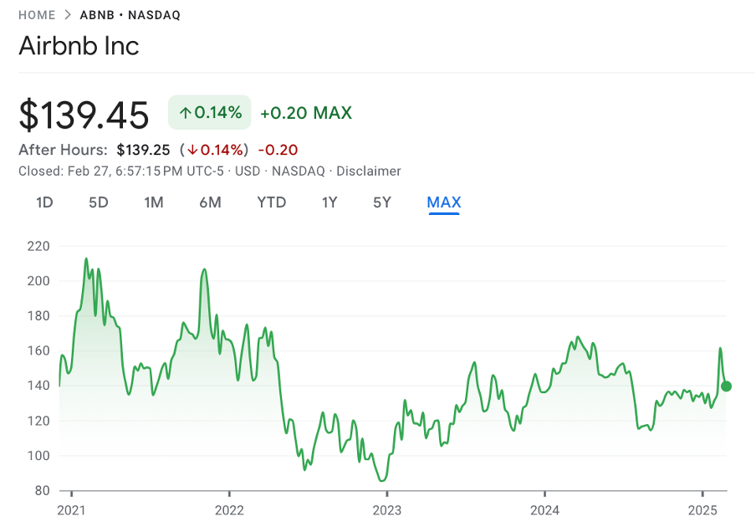Image resolution: width=756 pixels, height=532 pixels.
Task: Choose the 1Y range tab
Action: click(x=329, y=202)
